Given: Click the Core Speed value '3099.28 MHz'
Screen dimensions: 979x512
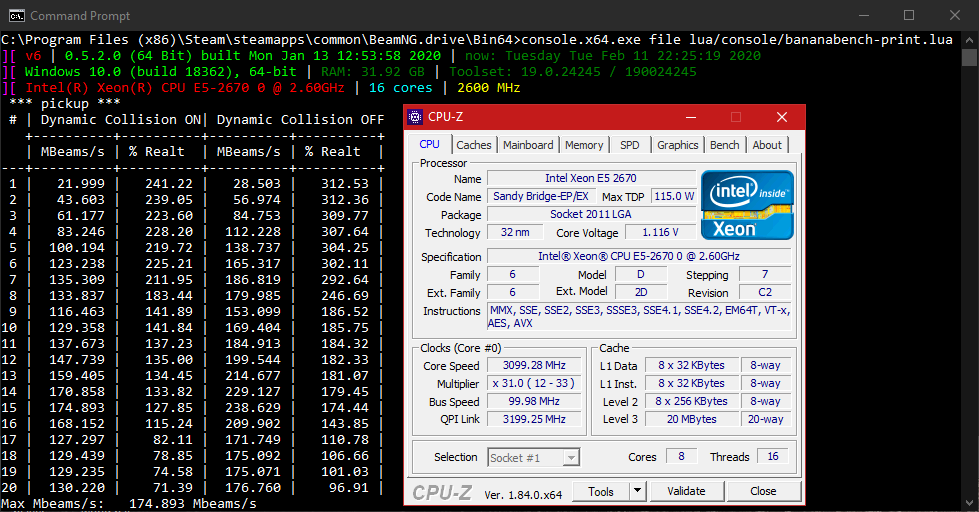Looking at the screenshot, I should (x=534, y=365).
